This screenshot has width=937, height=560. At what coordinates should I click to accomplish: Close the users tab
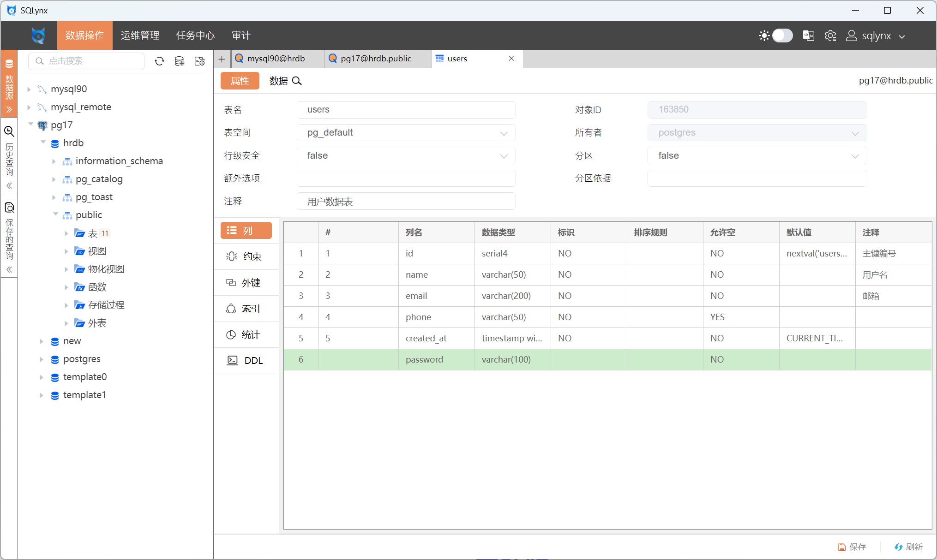point(511,58)
